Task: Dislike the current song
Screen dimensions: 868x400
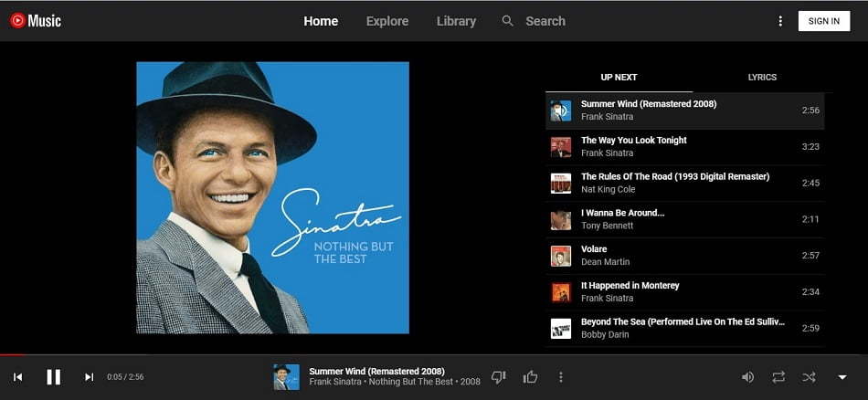Action: click(x=499, y=377)
